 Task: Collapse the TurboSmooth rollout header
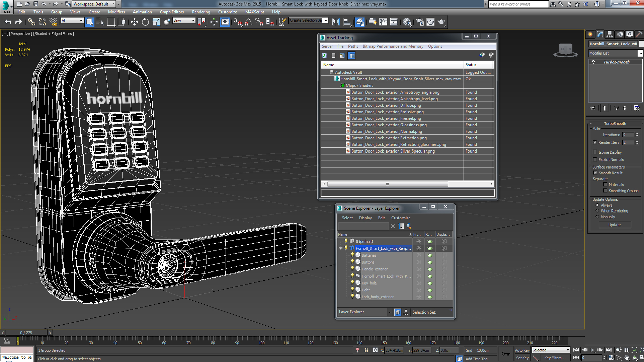click(x=615, y=123)
